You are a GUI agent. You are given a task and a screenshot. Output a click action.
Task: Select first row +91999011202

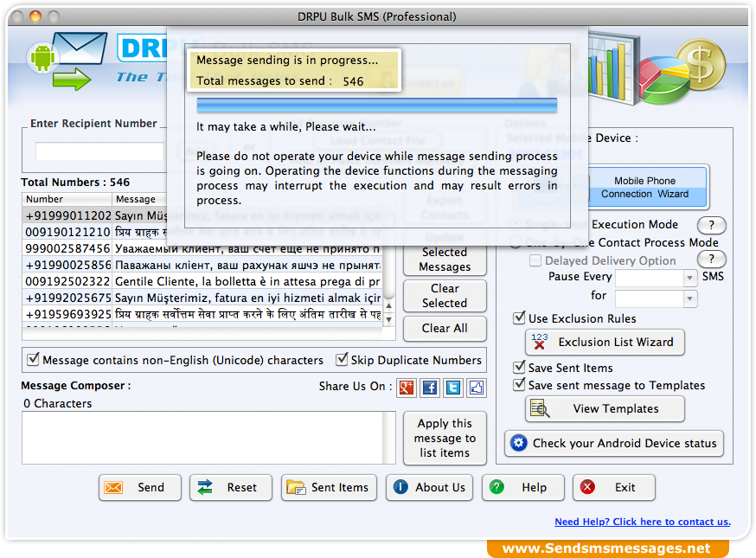(x=202, y=215)
